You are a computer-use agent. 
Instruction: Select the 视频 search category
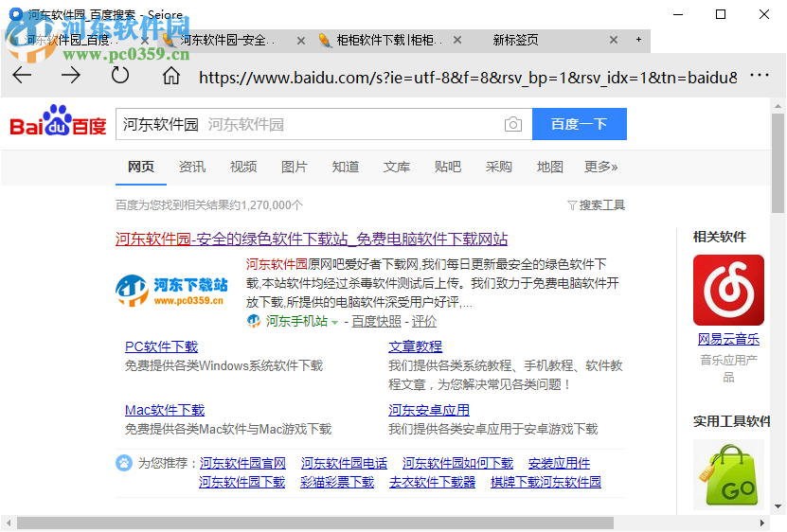pyautogui.click(x=243, y=167)
